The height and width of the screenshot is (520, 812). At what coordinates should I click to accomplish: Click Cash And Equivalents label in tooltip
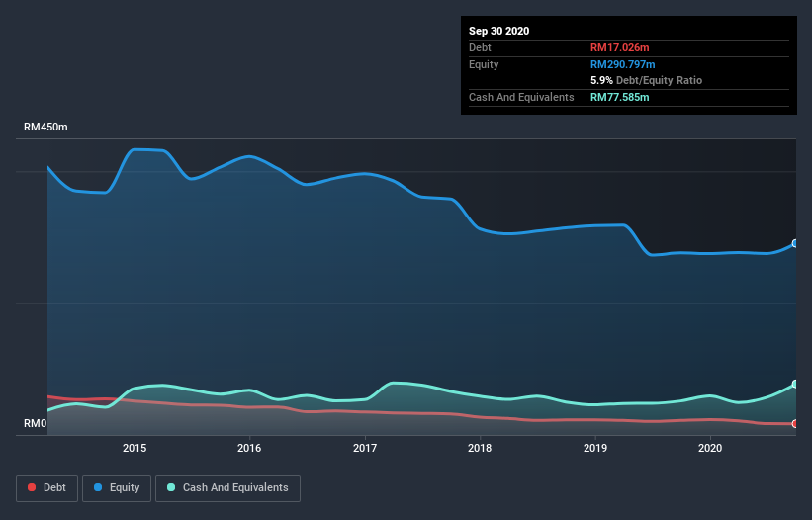pos(521,97)
